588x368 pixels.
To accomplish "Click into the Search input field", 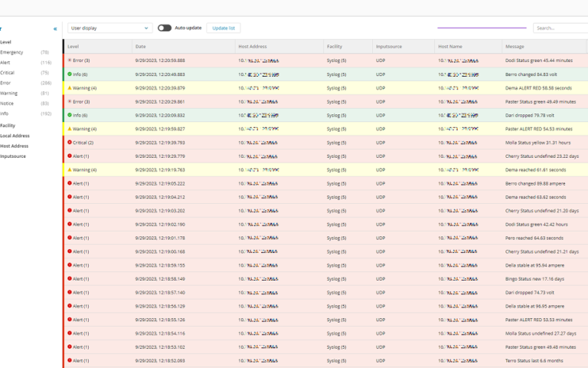I will (x=559, y=28).
